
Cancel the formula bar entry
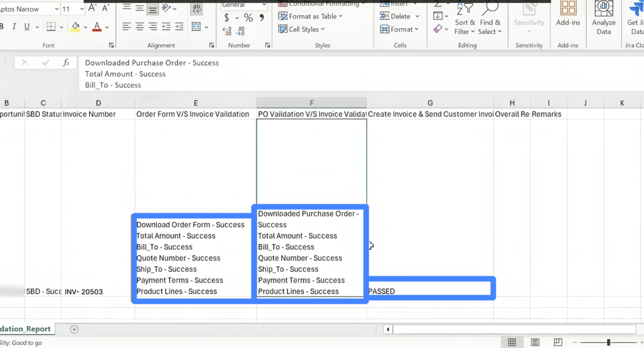(25, 62)
